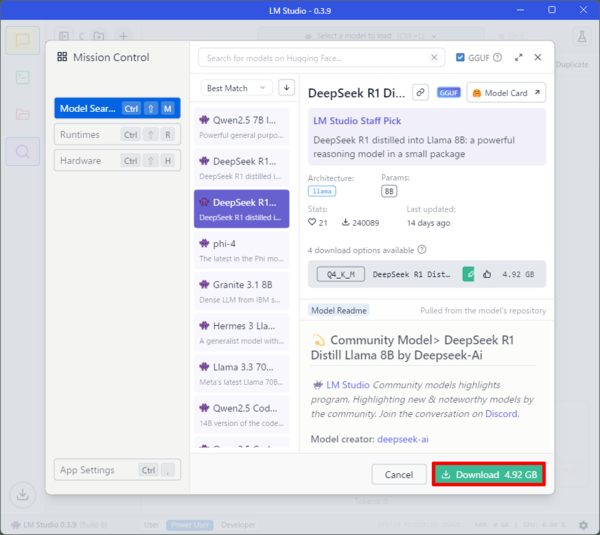
Task: Click Download 4.92 GB button
Action: [489, 474]
